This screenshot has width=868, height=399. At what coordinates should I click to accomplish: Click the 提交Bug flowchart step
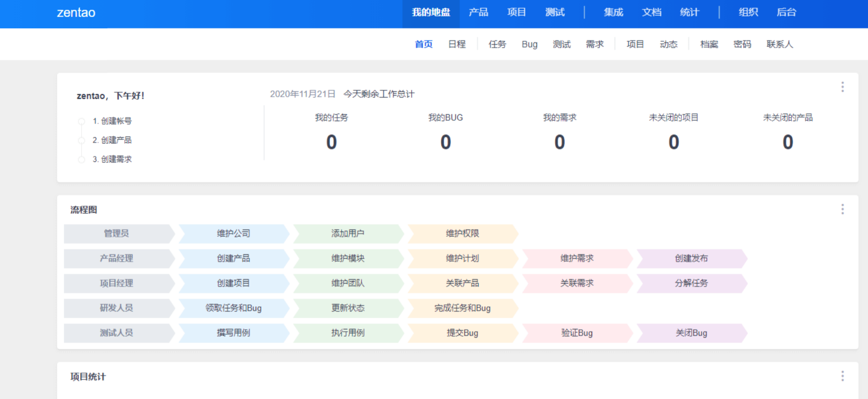[462, 333]
